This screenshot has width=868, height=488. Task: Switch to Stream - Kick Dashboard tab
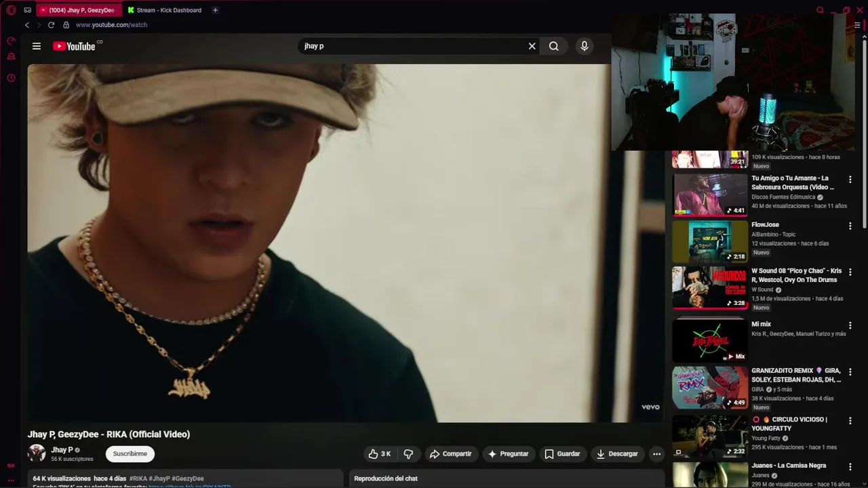[167, 10]
